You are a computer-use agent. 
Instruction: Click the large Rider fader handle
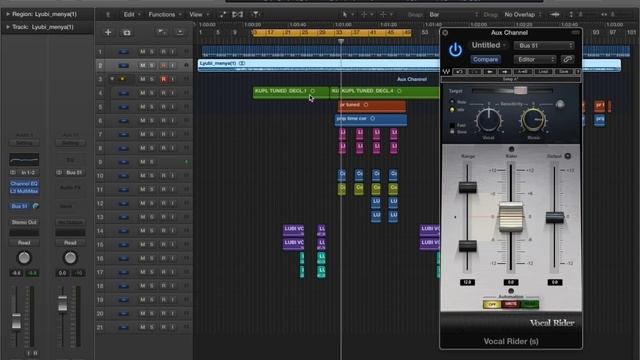pyautogui.click(x=511, y=217)
